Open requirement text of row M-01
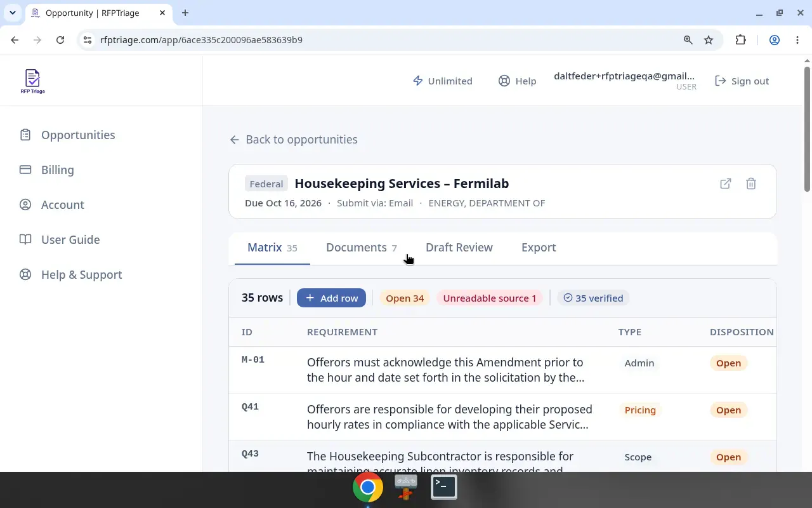Image resolution: width=812 pixels, height=508 pixels. point(446,370)
